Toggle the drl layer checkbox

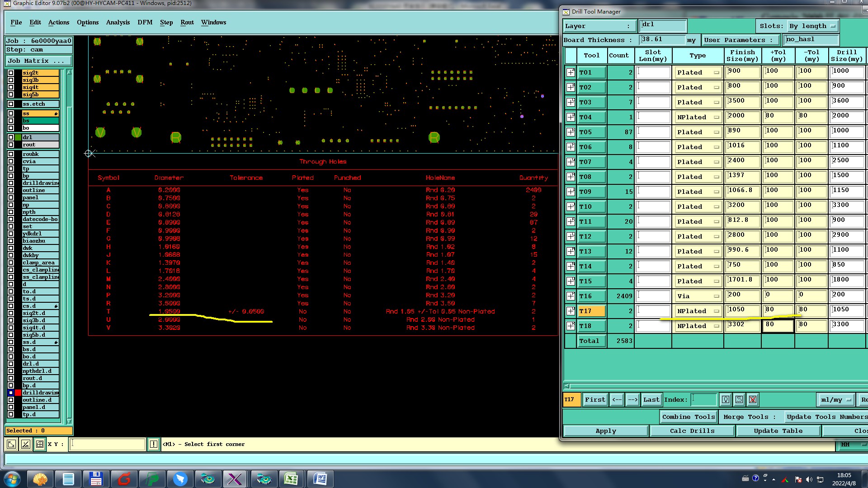click(11, 137)
